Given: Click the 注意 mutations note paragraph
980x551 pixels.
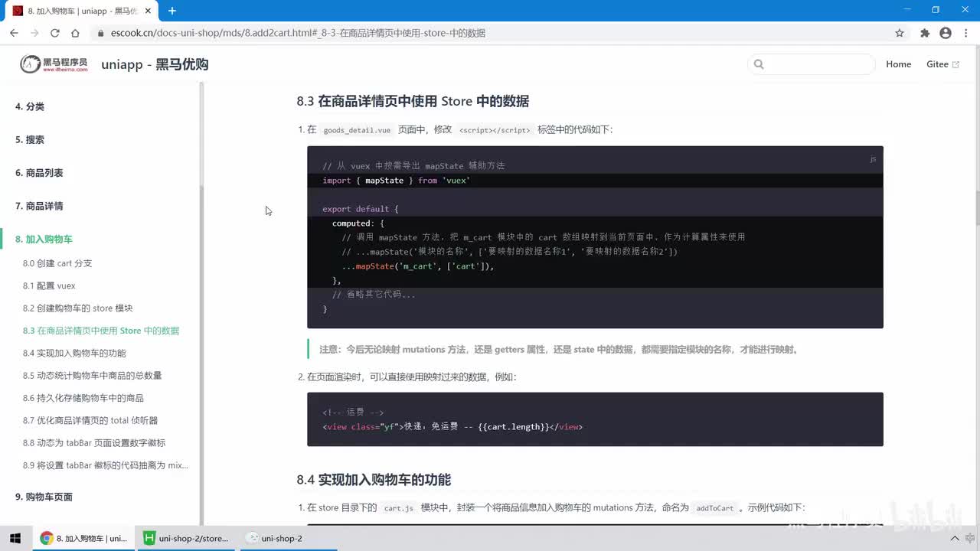Looking at the screenshot, I should tap(559, 350).
